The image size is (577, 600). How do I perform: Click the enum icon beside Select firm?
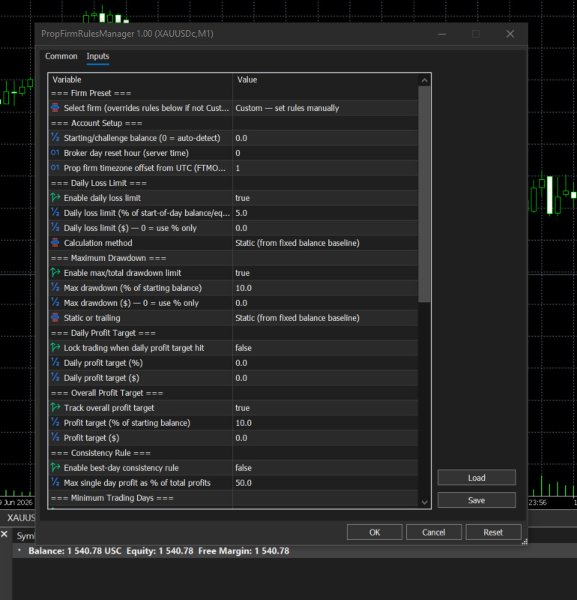coord(55,108)
